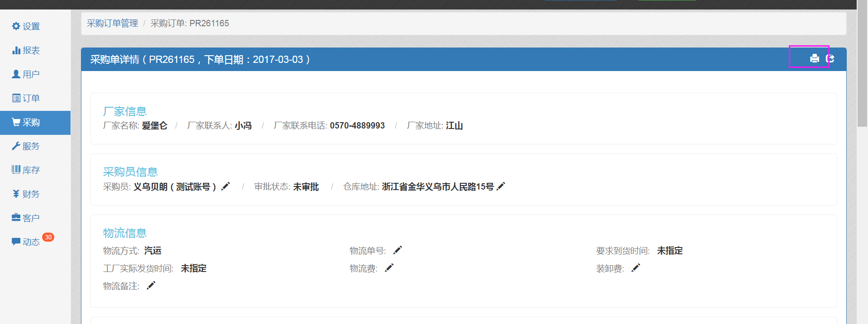Click the address 浙江省金华义乌市人民路15号
The image size is (868, 324).
(x=438, y=186)
